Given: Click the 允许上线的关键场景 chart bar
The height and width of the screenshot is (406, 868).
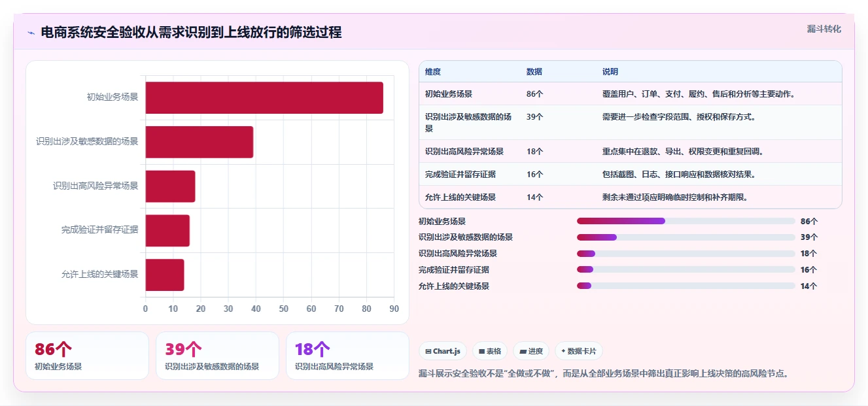Looking at the screenshot, I should (164, 275).
